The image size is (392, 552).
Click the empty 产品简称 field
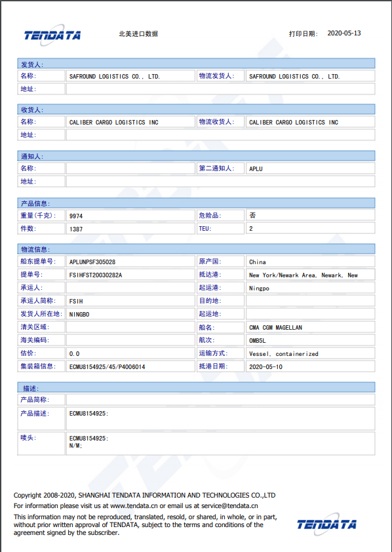click(220, 399)
